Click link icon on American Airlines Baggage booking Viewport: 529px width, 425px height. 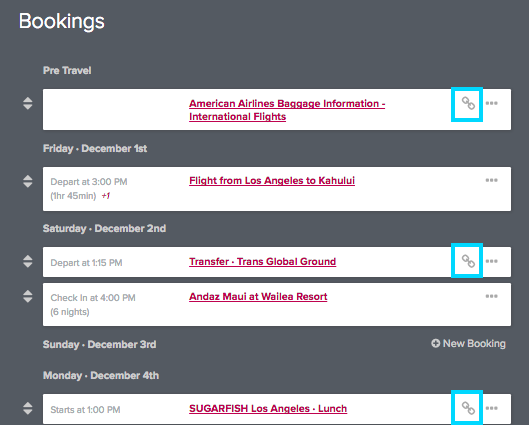point(468,103)
